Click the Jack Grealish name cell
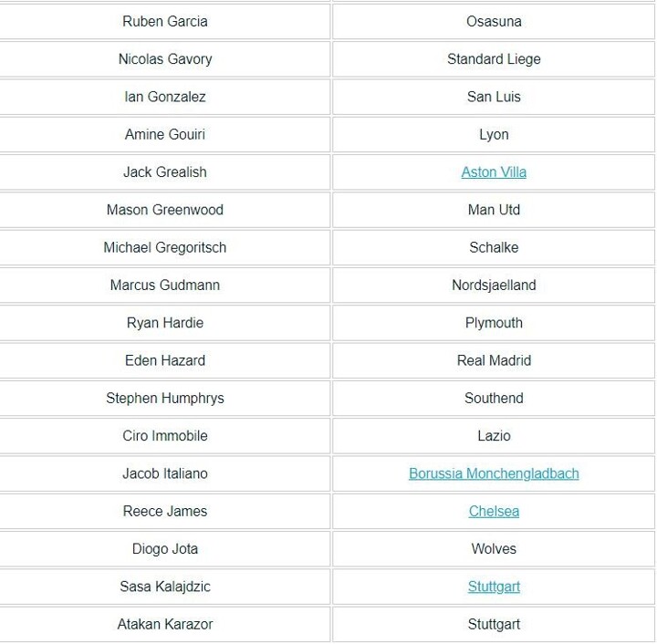This screenshot has width=657, height=644. (165, 172)
